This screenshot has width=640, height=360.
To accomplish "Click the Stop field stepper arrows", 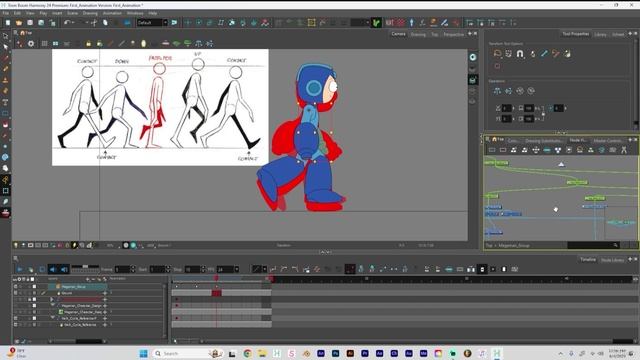I will coord(203,269).
